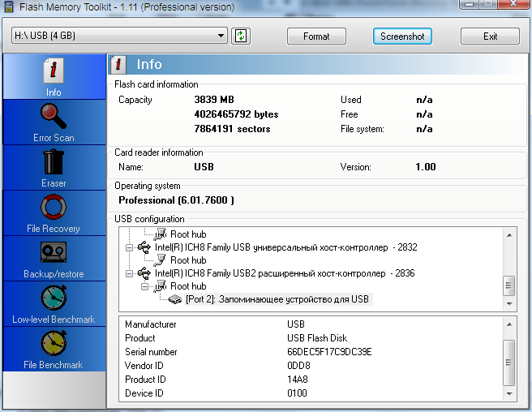Click the Info header icon

coord(118,64)
